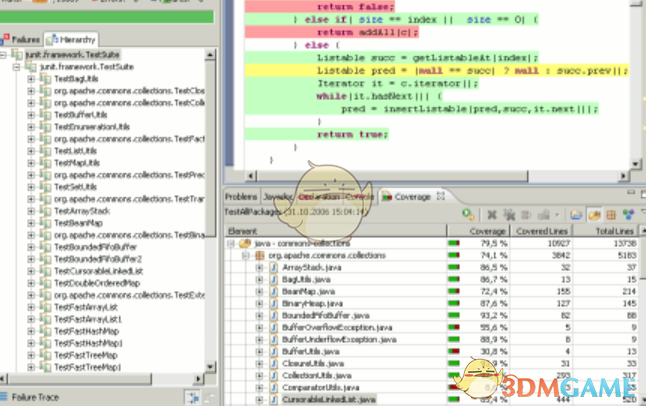Toggle the show projects view button
Screen dimensions: 646x406
[577, 214]
